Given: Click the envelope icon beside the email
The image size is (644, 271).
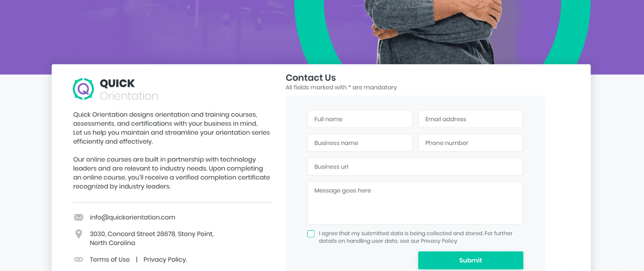Looking at the screenshot, I should point(78,217).
